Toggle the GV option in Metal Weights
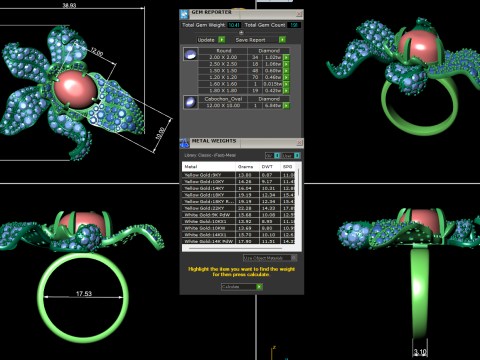This screenshot has height=360, width=480. tap(272, 156)
